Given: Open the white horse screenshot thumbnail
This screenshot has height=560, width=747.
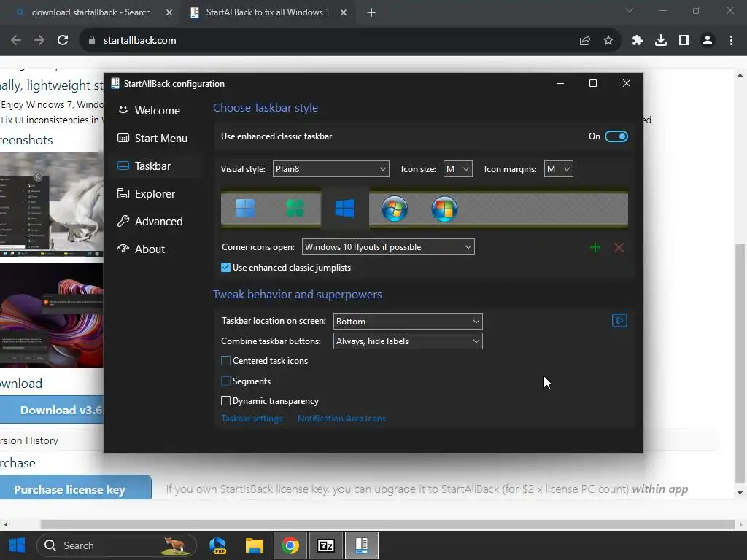Looking at the screenshot, I should pos(52,205).
